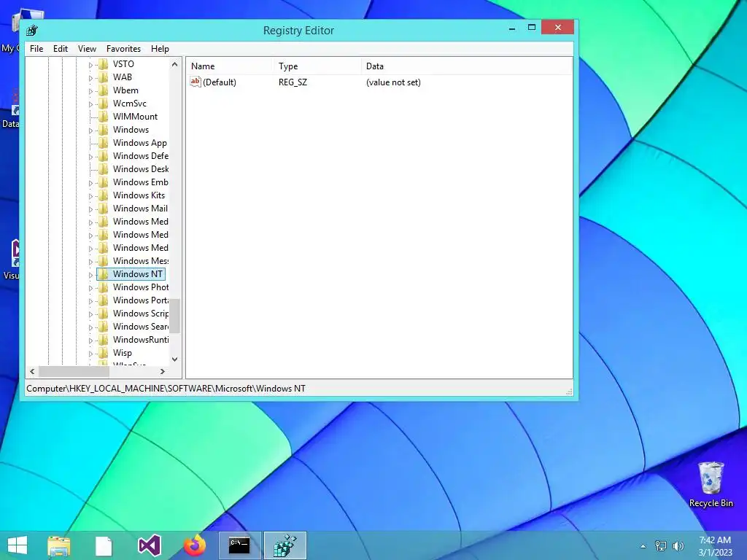Open the View menu
The width and height of the screenshot is (747, 560).
[87, 49]
